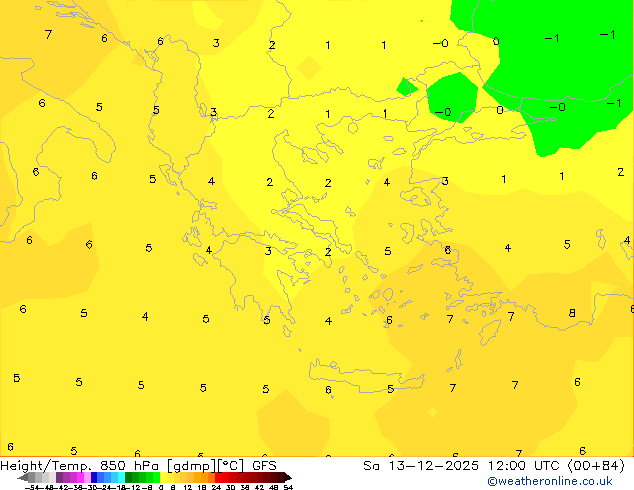Click the gray left arrow end of the legend
Screen dimensions: 634x490
pyautogui.click(x=22, y=478)
